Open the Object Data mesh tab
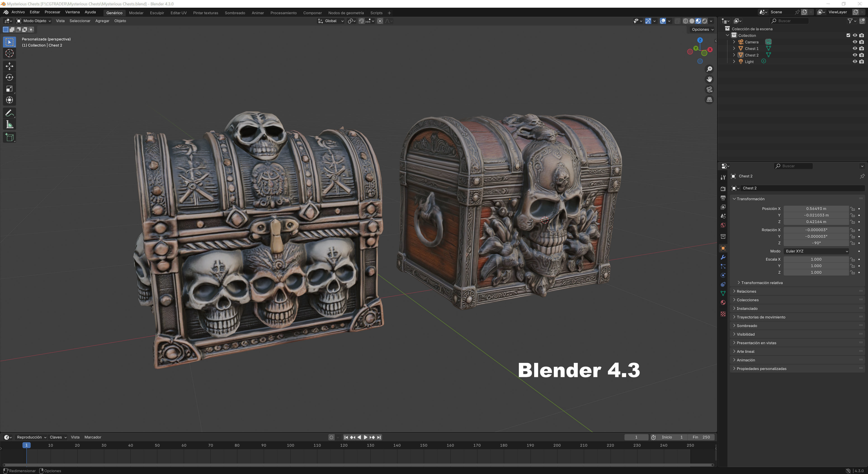Screen dimensions: 868x474 (x=723, y=293)
